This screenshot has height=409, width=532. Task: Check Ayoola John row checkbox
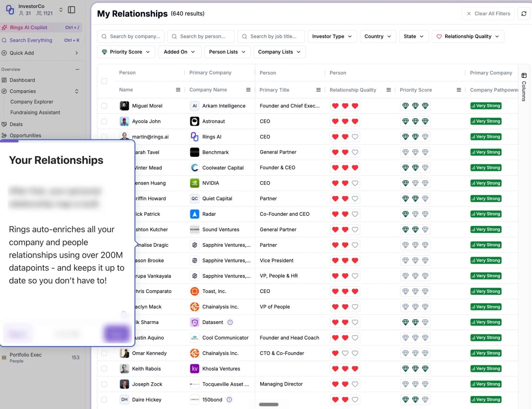(104, 121)
